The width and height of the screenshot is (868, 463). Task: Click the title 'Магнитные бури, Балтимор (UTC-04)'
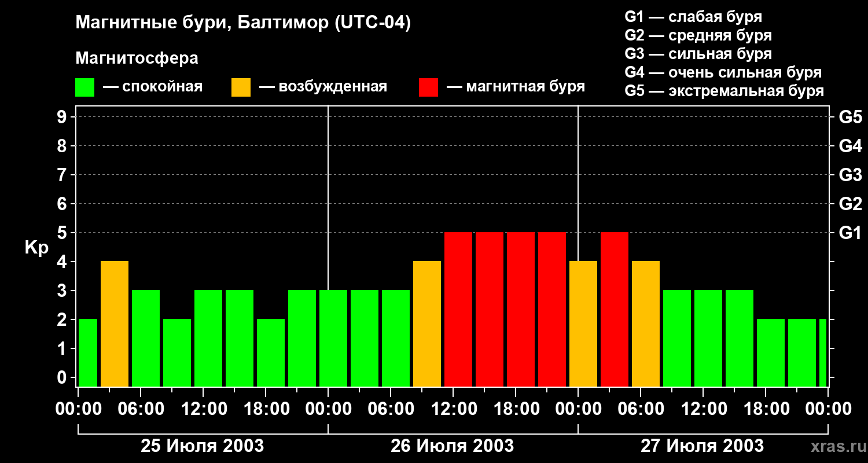[x=243, y=23]
